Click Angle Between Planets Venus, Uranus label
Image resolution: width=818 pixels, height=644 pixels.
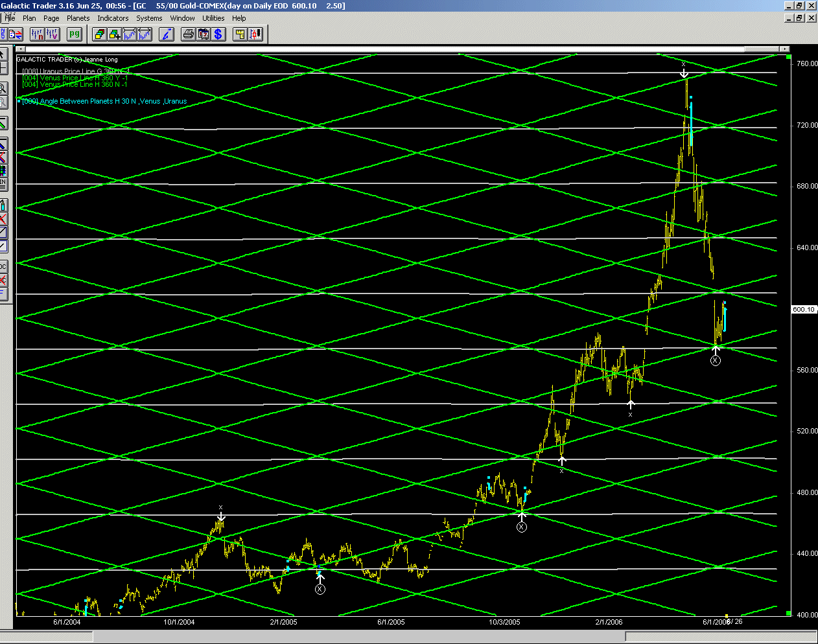coord(104,101)
